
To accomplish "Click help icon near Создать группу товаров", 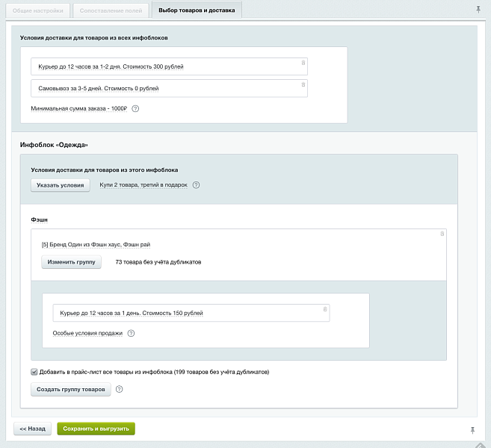I will [120, 389].
